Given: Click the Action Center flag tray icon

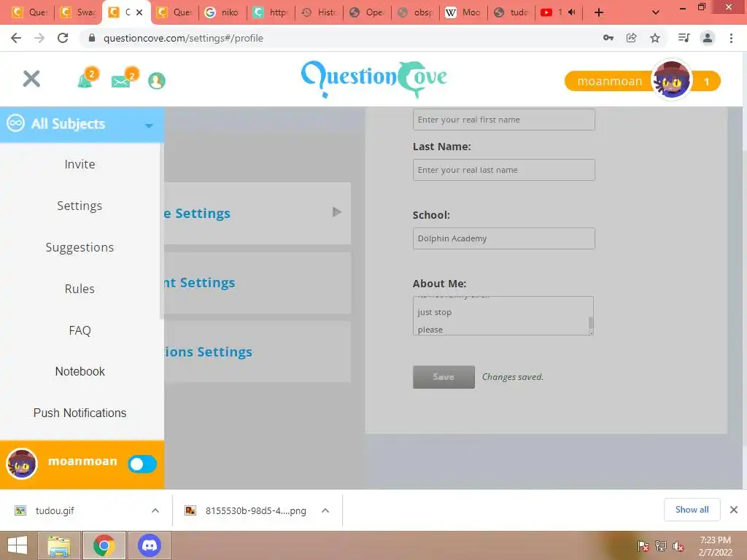Looking at the screenshot, I should click(643, 546).
